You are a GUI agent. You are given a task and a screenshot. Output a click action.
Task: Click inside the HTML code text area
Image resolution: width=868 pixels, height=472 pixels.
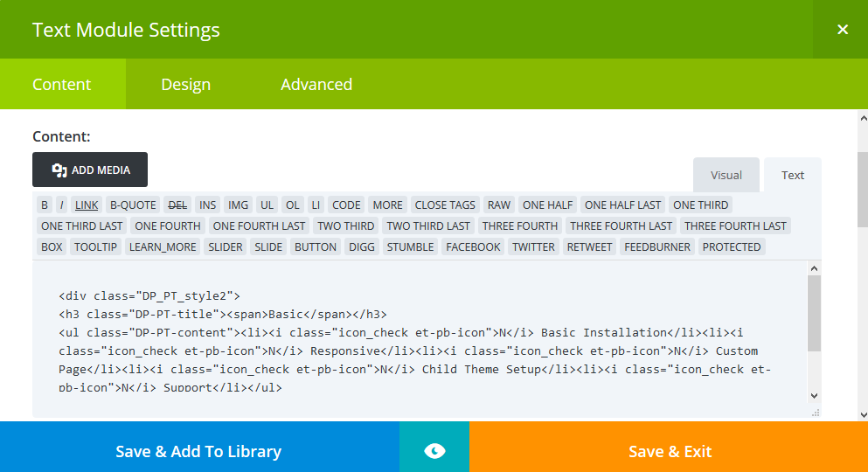point(420,338)
